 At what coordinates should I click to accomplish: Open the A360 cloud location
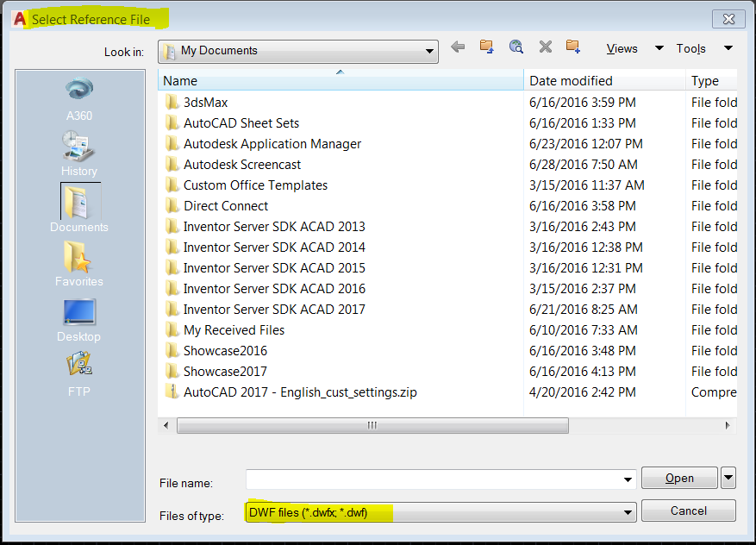(79, 99)
